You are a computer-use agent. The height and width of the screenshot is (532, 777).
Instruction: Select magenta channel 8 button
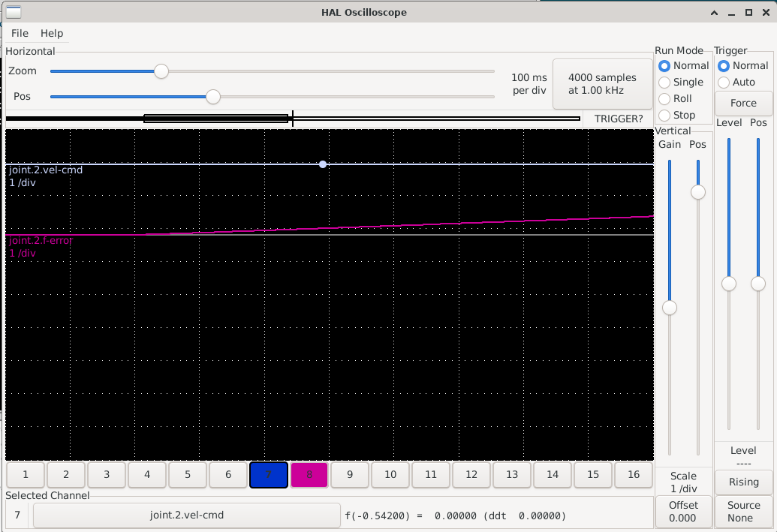click(x=309, y=475)
